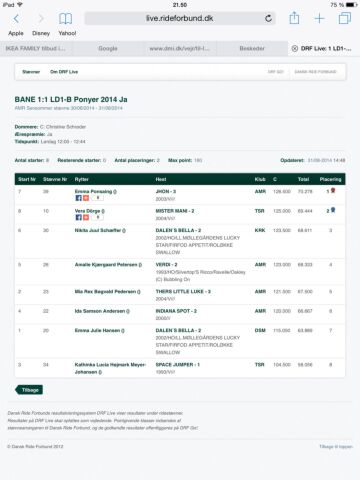Viewport: 360px width, 480px height.
Task: Tap the battery indicator in status bar
Action: point(351,5)
